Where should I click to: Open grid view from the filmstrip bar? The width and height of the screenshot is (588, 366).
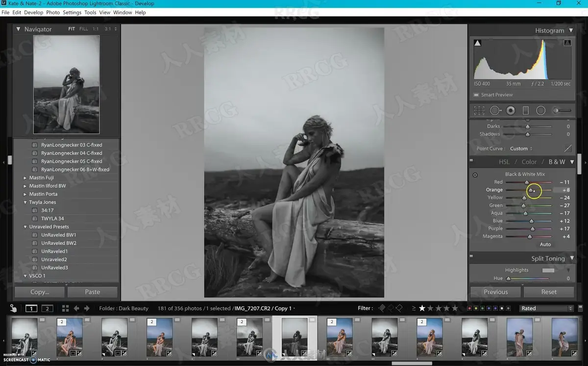65,308
